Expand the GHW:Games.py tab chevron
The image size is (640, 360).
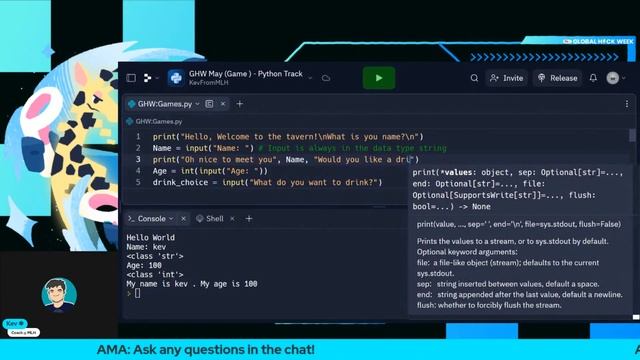coord(198,104)
